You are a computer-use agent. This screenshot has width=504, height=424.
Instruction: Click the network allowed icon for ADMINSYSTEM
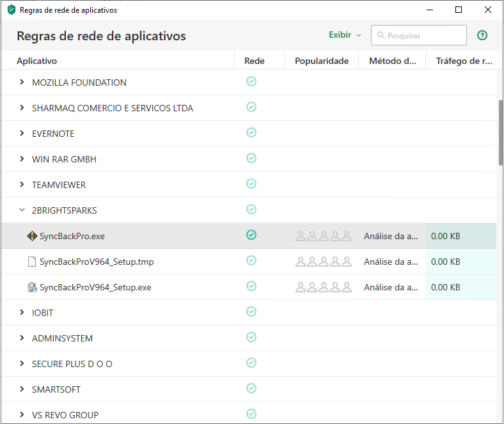(x=251, y=337)
